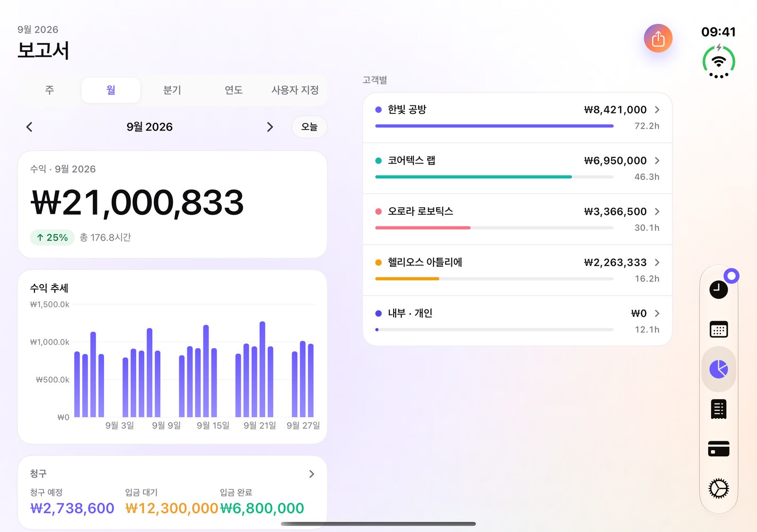Select the reports pie chart icon

719,369
